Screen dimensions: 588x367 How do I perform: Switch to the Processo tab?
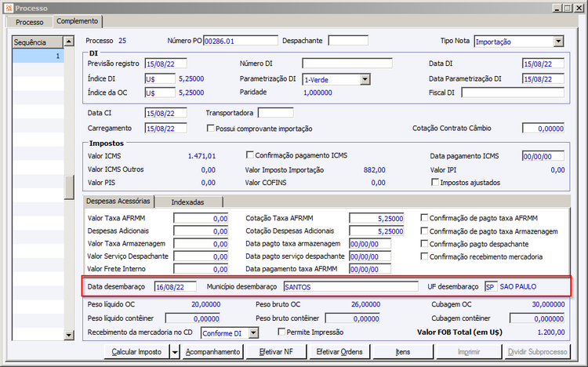coord(30,22)
